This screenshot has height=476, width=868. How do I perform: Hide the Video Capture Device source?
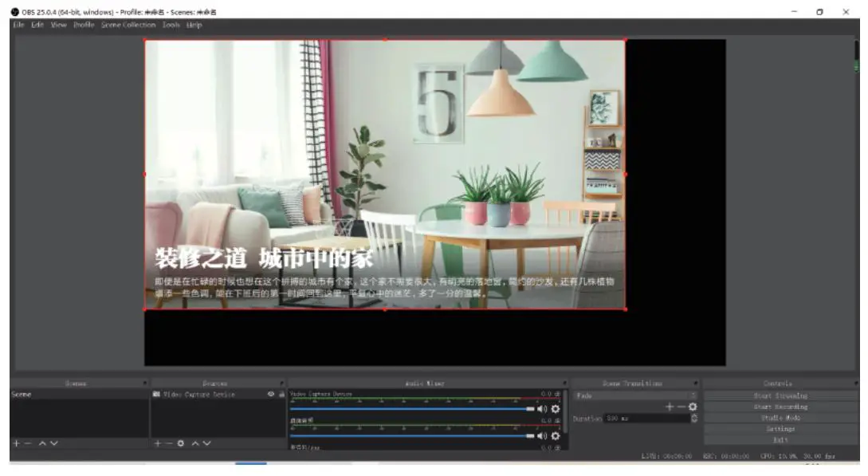click(x=271, y=395)
